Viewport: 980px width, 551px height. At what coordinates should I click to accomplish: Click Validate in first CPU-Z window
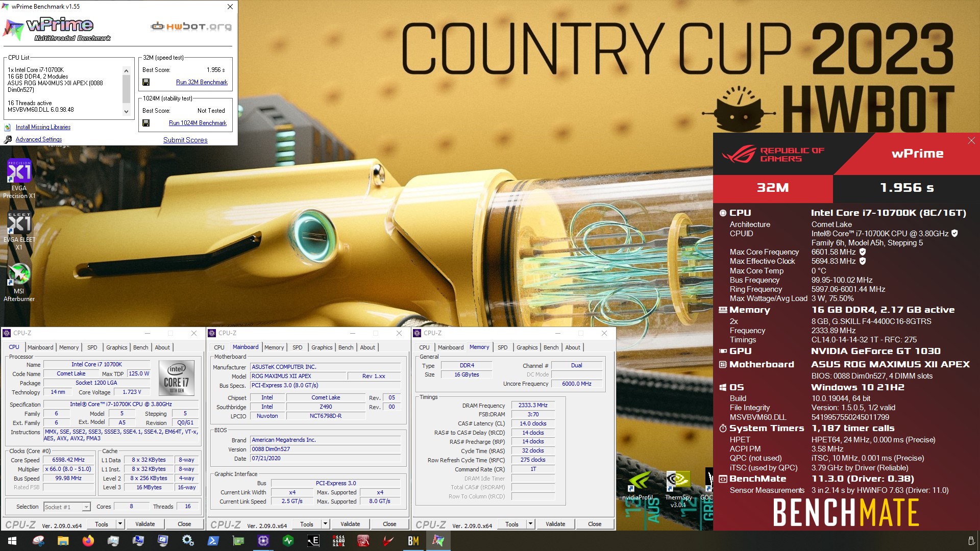(x=145, y=524)
